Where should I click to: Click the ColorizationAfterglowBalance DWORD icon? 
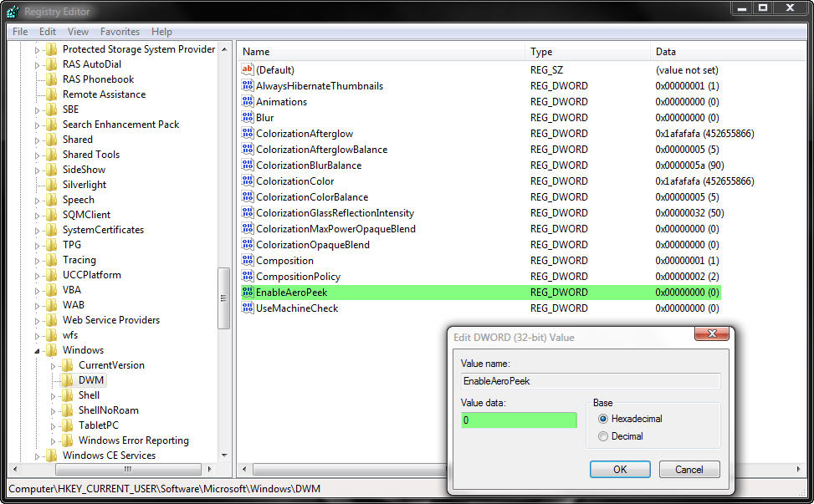248,150
